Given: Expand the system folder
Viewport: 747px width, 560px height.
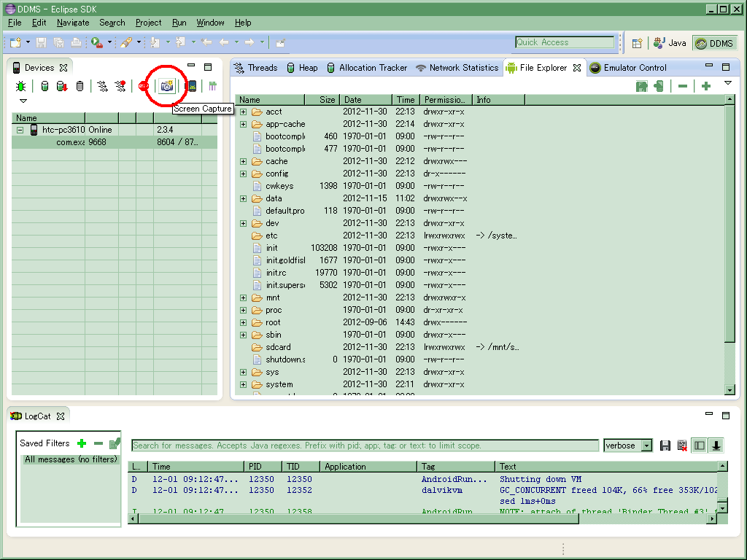Looking at the screenshot, I should tap(244, 384).
